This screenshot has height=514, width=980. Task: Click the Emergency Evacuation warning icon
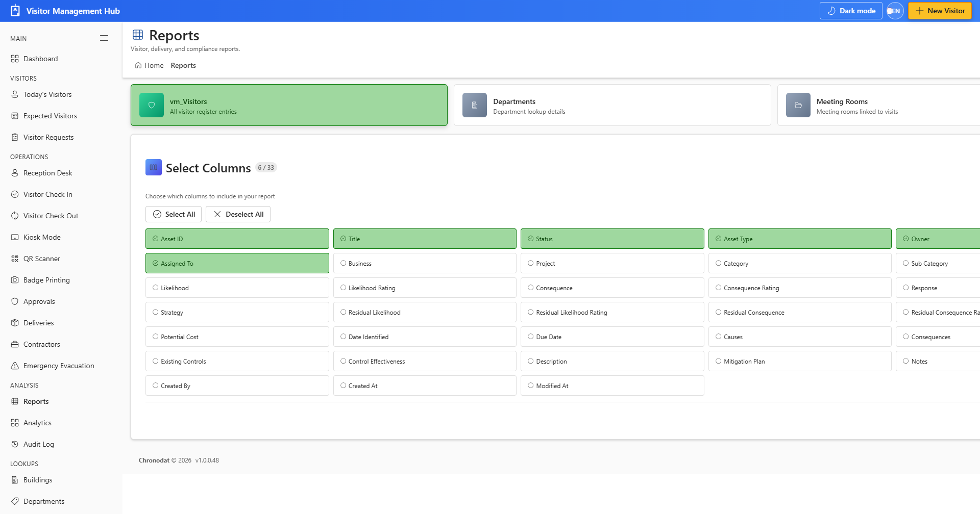click(x=15, y=366)
